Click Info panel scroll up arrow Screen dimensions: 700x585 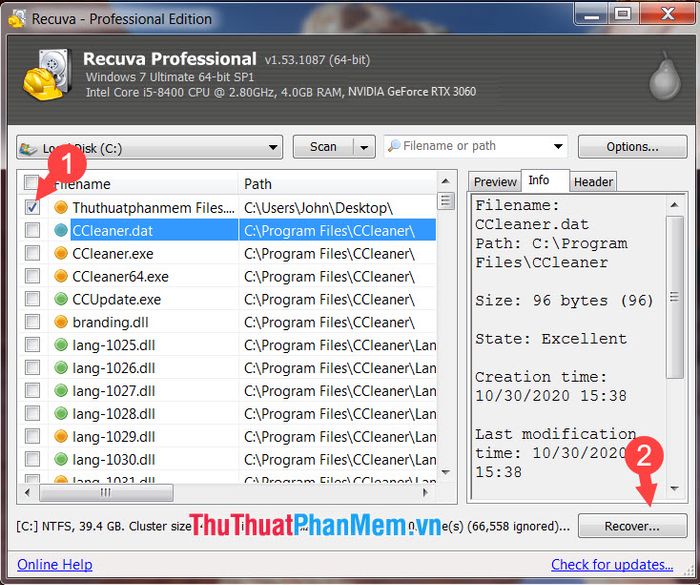point(675,205)
